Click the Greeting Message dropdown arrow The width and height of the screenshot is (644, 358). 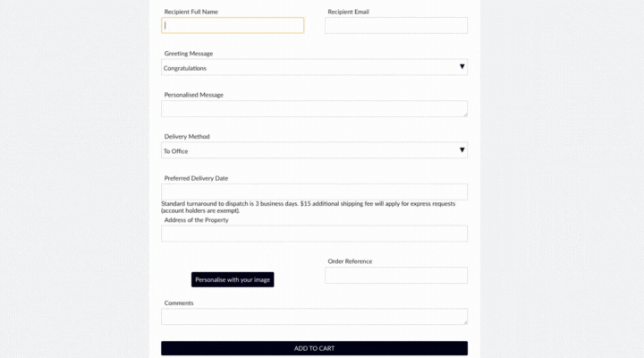point(462,67)
